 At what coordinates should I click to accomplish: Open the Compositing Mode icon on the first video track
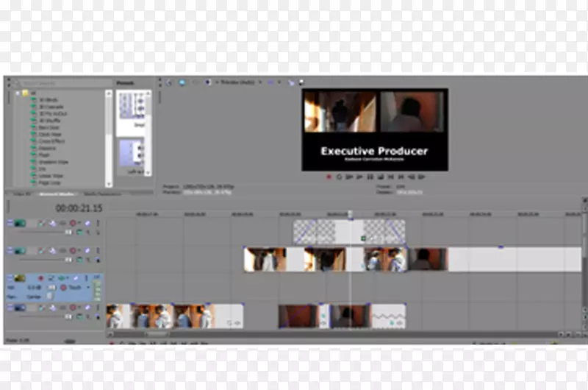[79, 233]
